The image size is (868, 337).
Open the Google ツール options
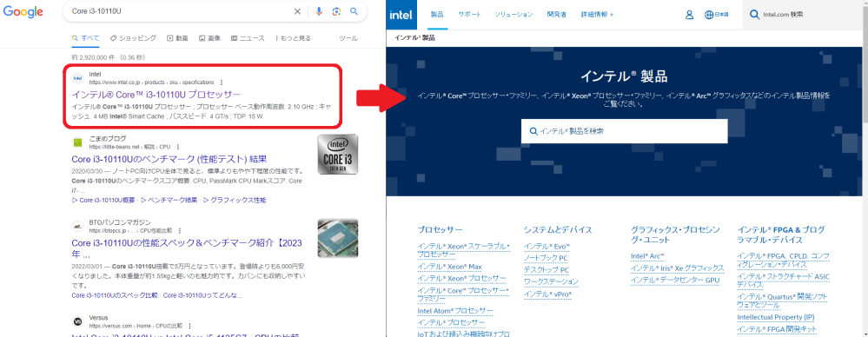[x=348, y=38]
